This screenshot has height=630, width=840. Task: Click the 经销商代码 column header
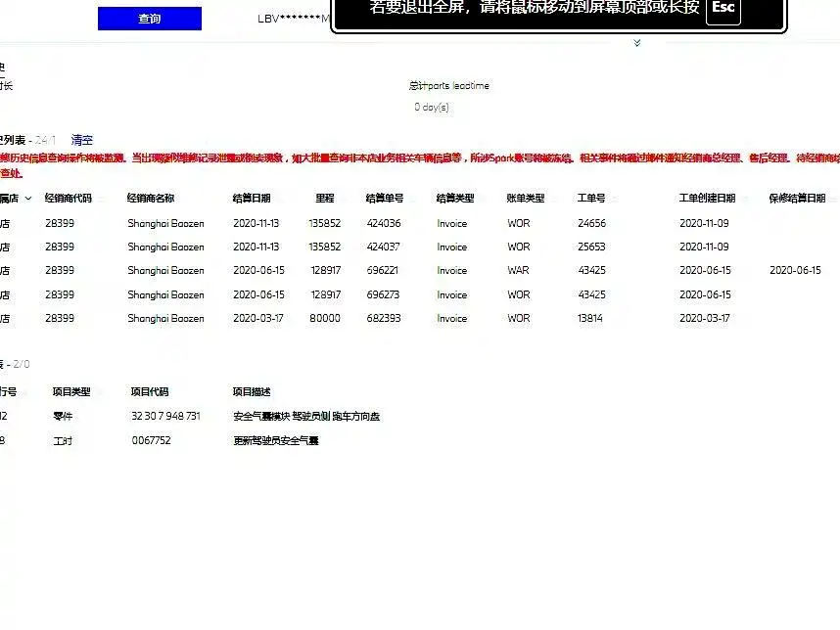tap(68, 198)
